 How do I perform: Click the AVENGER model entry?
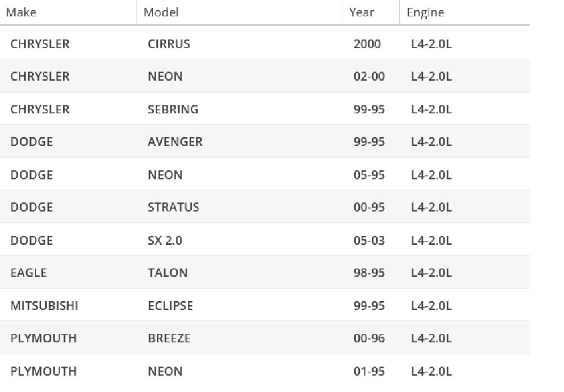175,142
